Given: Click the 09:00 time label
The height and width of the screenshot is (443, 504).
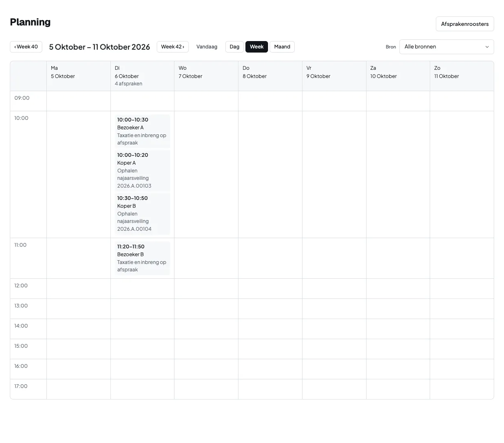Looking at the screenshot, I should click(22, 98).
